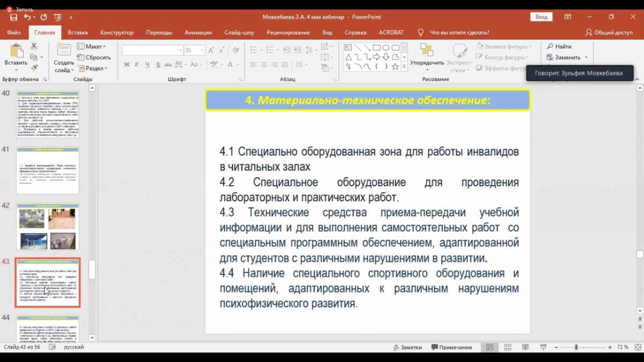Toggle Italic (К) formatting
644x362 pixels.
137,65
